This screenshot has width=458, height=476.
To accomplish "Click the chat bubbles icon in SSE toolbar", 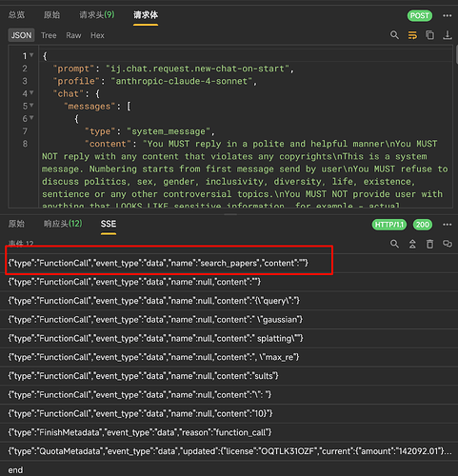I will click(x=448, y=244).
